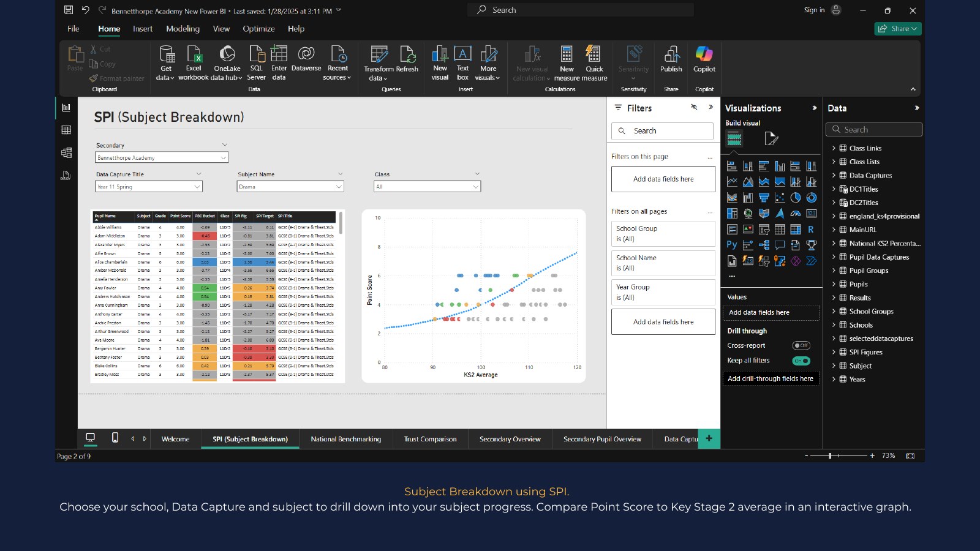Open the Get data ribbon button

point(165,63)
